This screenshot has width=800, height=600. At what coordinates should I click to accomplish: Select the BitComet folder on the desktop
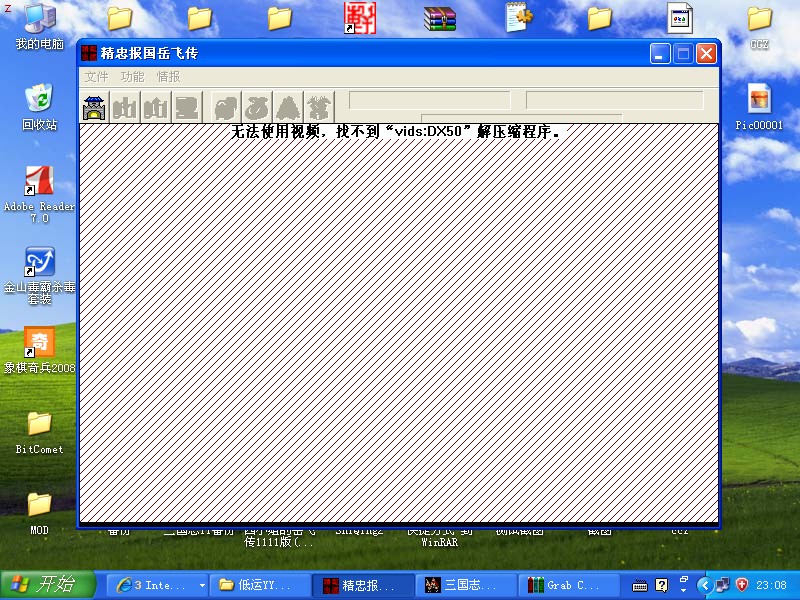click(x=39, y=433)
